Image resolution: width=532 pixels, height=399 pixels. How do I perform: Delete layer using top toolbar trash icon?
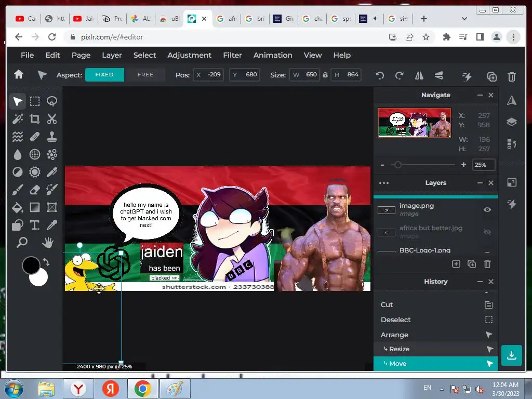pos(512,77)
